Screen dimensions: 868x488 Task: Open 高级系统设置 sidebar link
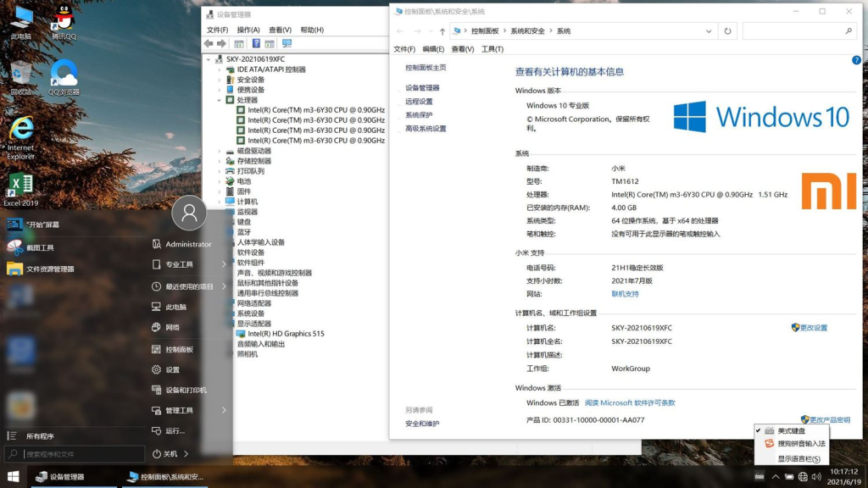(426, 129)
